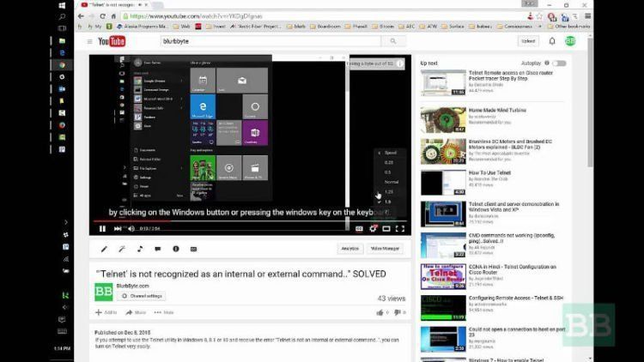
Task: Open CCNA in Hindi Telnet Configuration video
Action: click(x=512, y=269)
